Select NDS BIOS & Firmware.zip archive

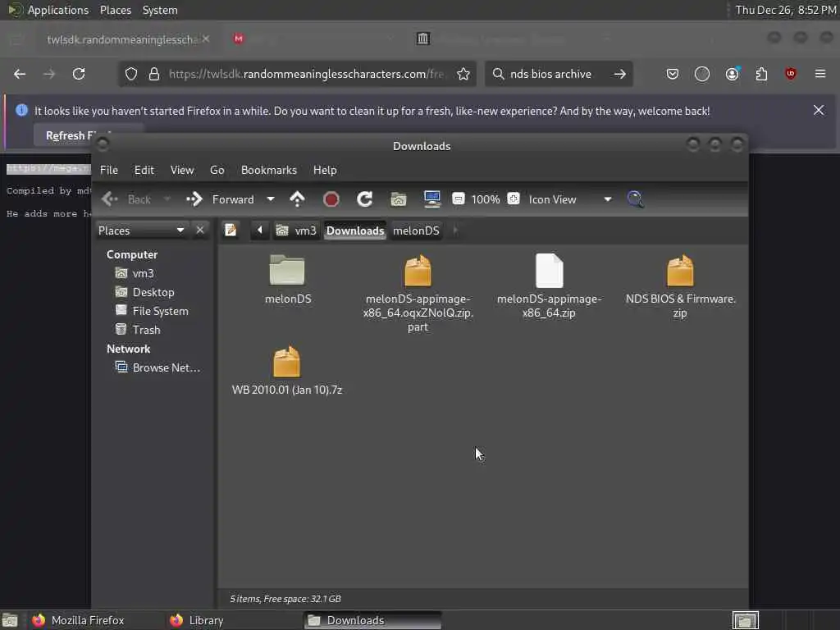tap(680, 286)
